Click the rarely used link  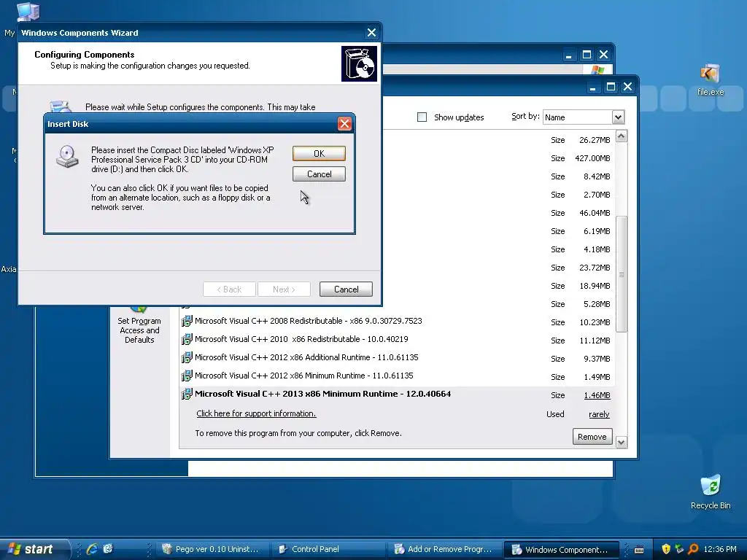599,414
